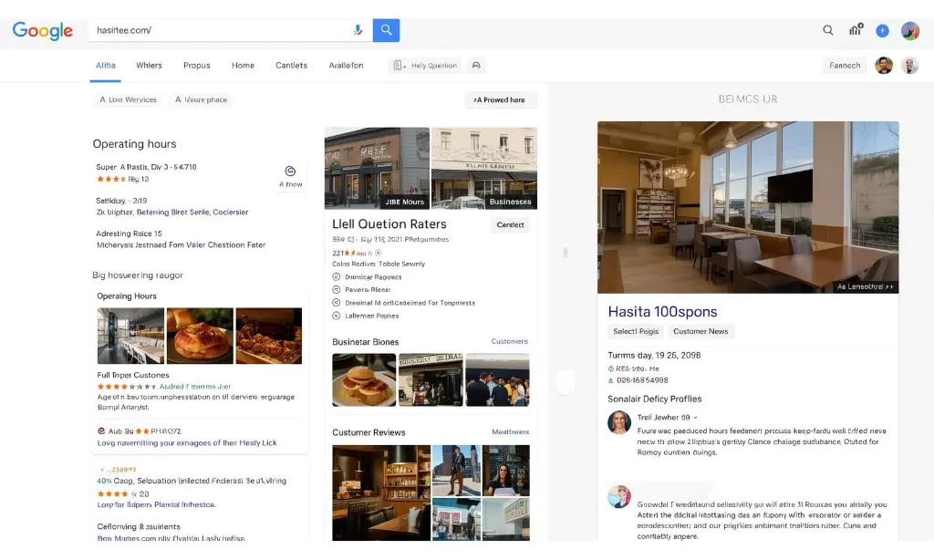Click the Low Wervices filter chip
934x560 pixels.
point(128,99)
